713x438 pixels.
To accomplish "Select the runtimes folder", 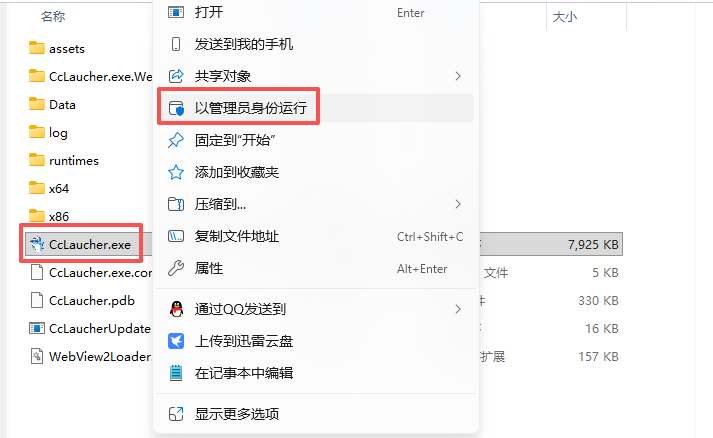I will click(73, 161).
